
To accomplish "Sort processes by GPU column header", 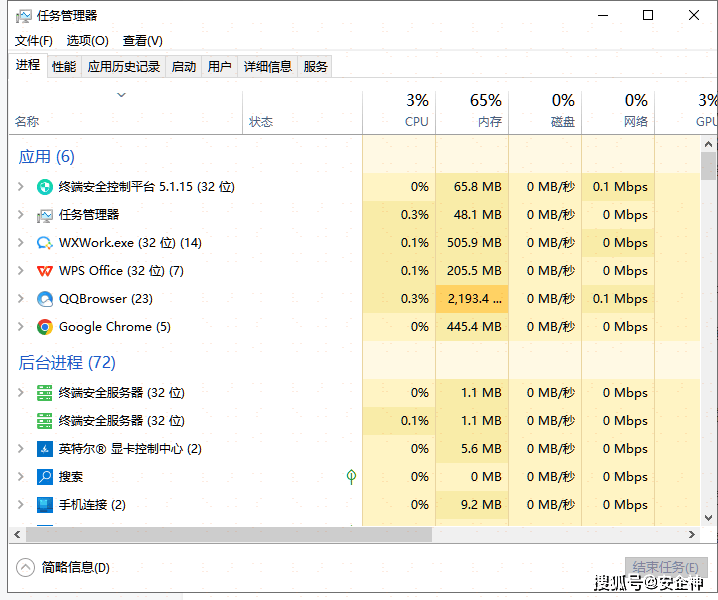I will [x=686, y=113].
